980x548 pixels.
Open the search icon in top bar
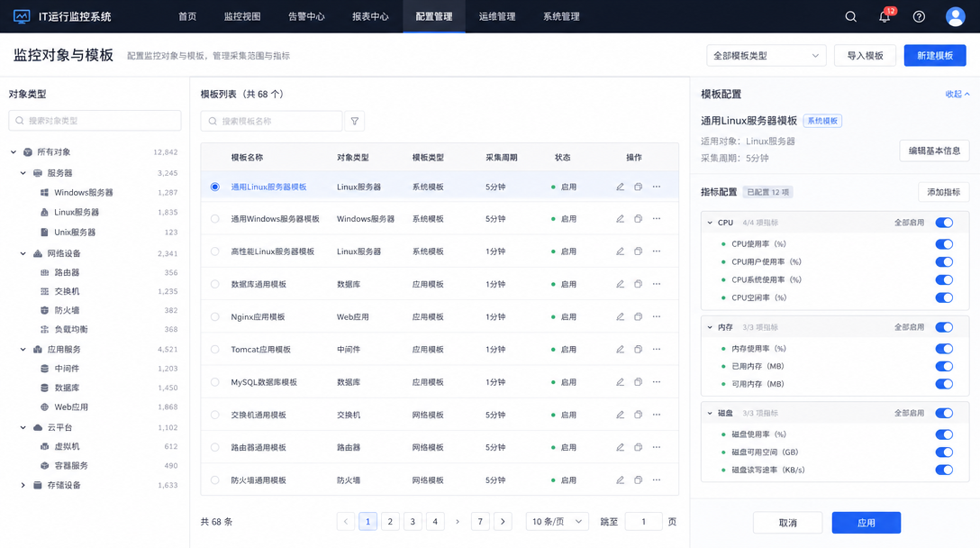(850, 17)
